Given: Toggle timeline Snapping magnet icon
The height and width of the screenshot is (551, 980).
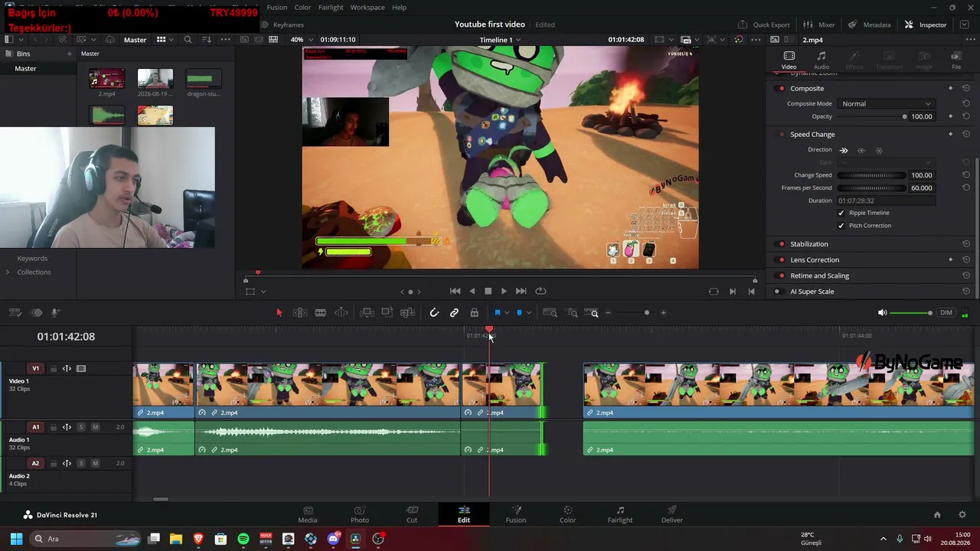Looking at the screenshot, I should tap(434, 312).
